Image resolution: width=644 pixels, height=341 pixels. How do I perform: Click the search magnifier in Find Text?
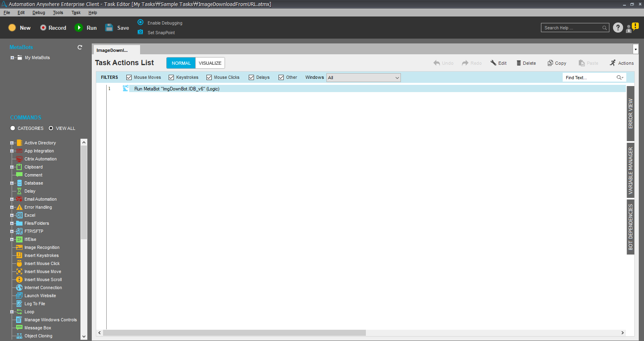620,78
